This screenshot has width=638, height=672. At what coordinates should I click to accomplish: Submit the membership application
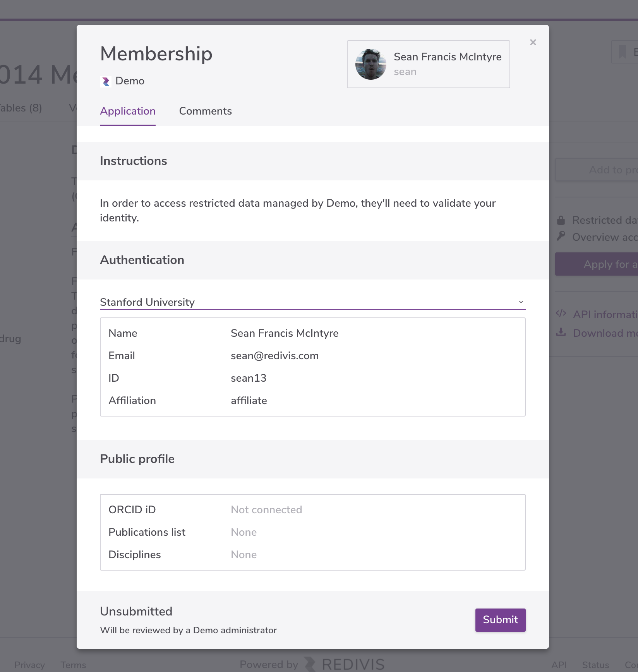(x=501, y=620)
